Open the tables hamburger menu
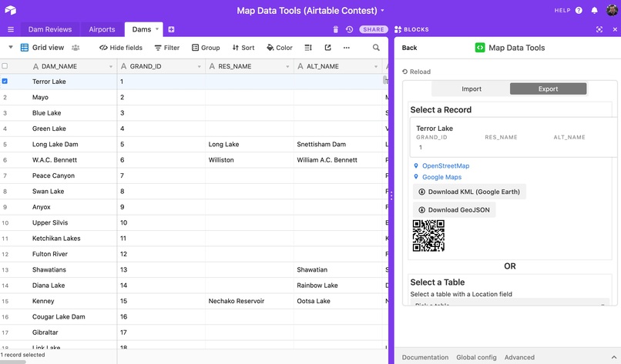The height and width of the screenshot is (364, 621). pos(11,29)
